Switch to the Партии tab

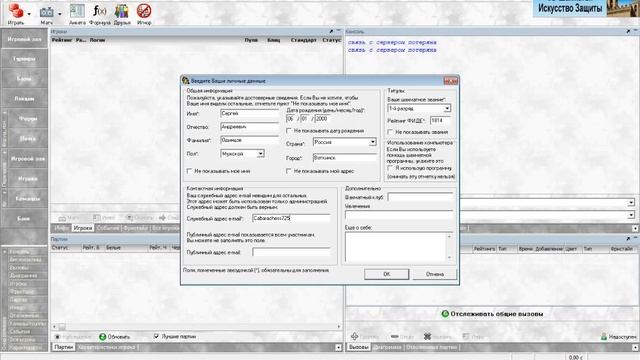coord(64,347)
